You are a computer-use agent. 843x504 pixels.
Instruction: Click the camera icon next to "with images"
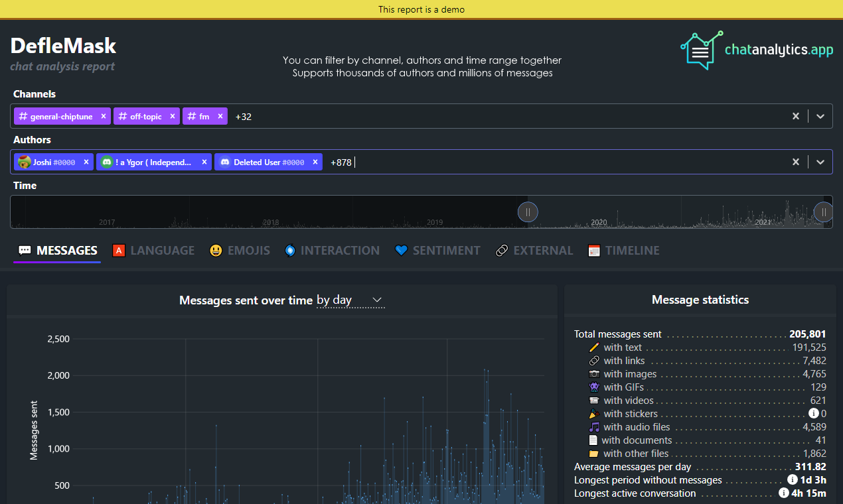coord(594,373)
